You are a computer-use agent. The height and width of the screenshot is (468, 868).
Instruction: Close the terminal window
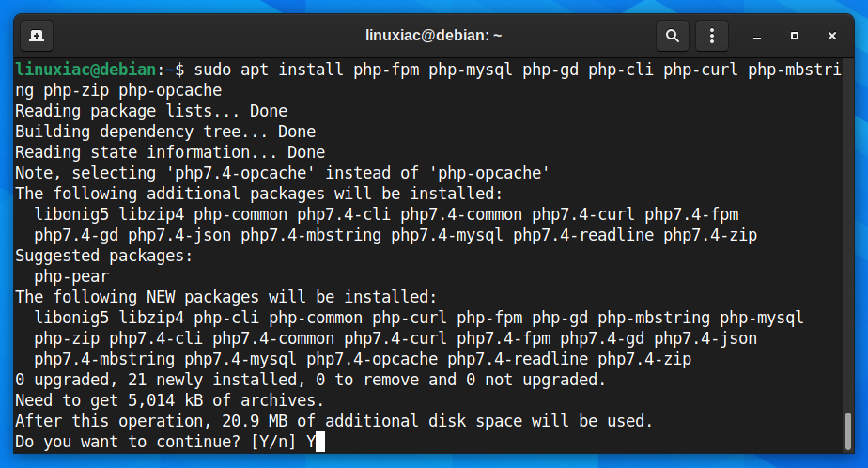click(x=832, y=36)
